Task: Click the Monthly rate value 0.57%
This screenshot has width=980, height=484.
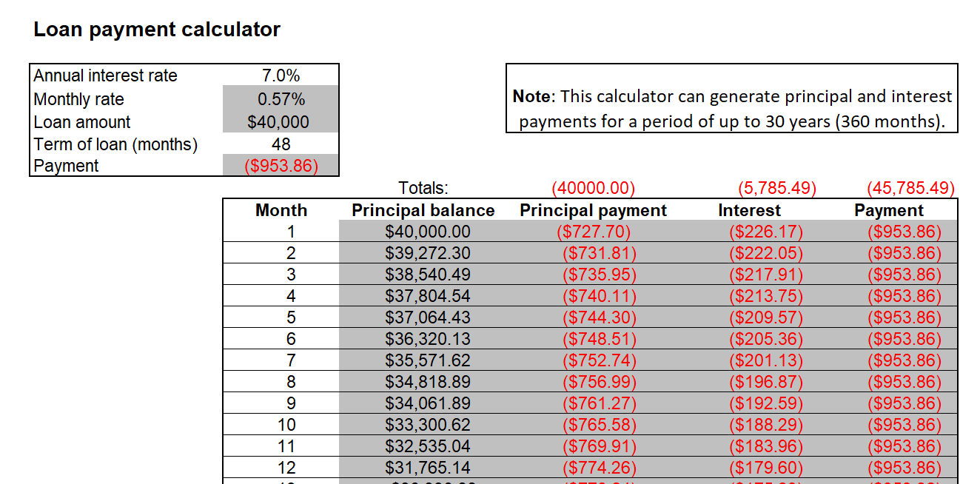Action: point(281,99)
